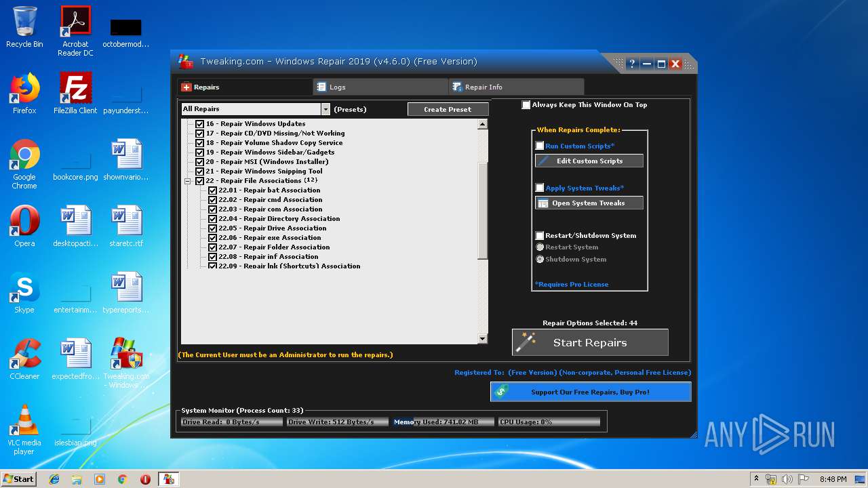Click repair list scrollbar down arrow
The image size is (868, 488).
[x=482, y=339]
